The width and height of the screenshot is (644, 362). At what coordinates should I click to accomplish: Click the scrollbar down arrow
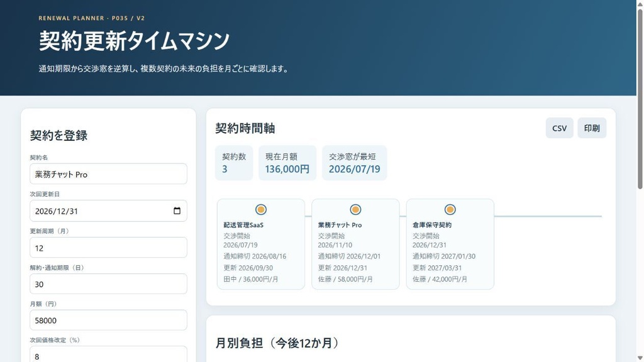(640, 358)
